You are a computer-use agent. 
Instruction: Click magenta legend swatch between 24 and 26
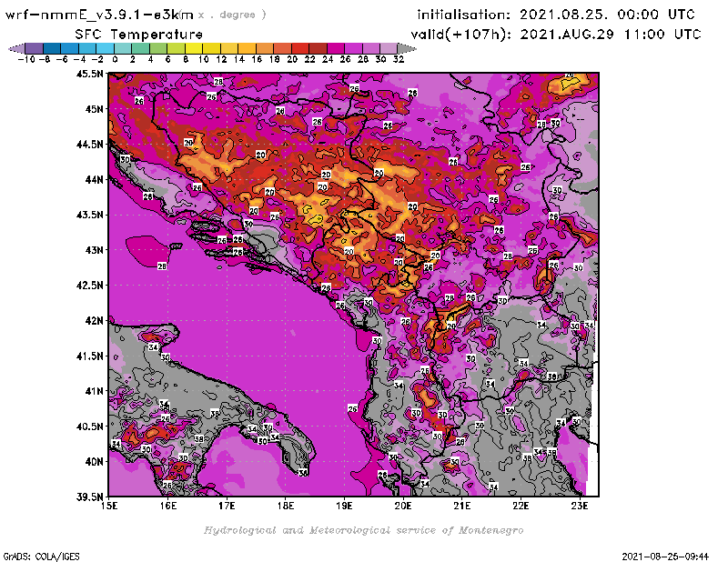click(x=336, y=48)
